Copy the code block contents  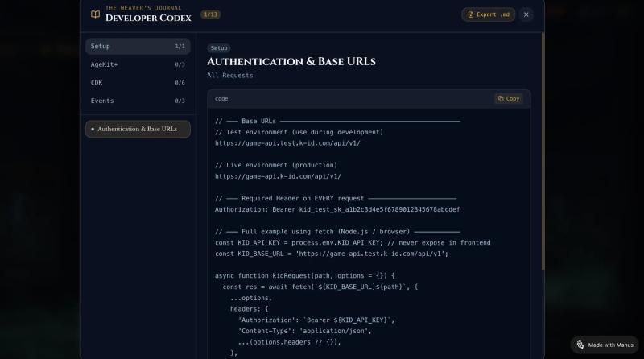pyautogui.click(x=509, y=98)
